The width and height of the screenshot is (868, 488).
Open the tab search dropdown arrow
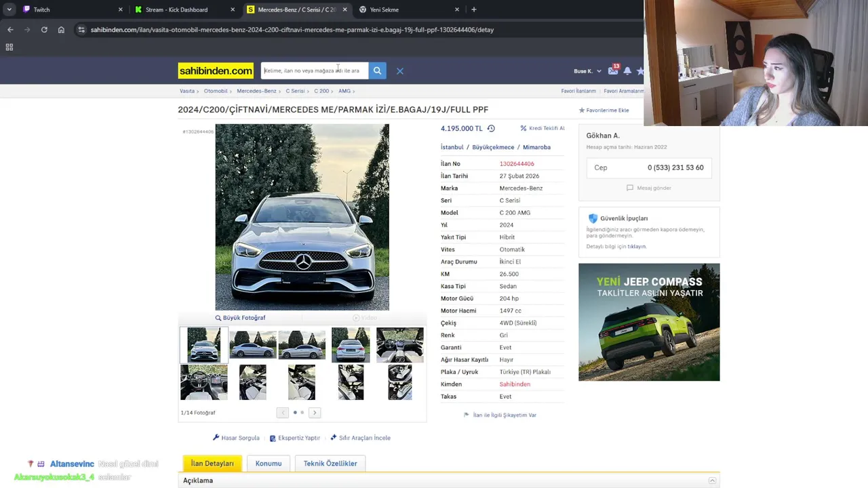coord(9,9)
